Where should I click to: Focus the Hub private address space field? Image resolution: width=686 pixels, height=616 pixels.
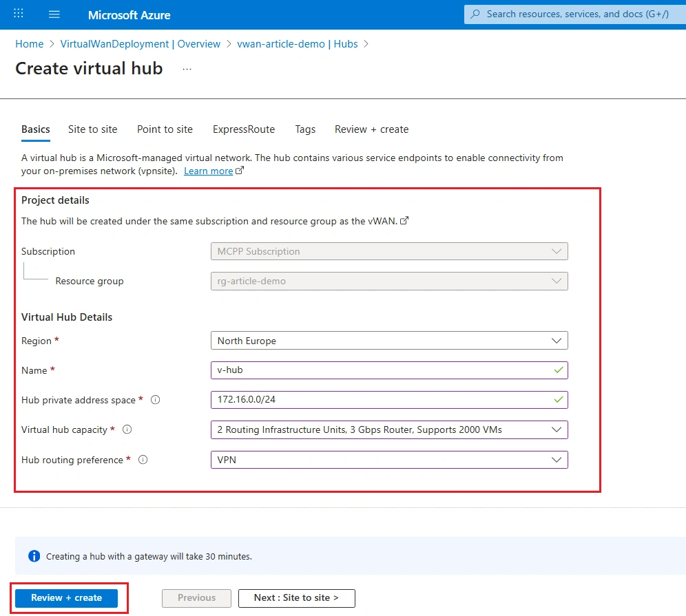click(x=389, y=400)
